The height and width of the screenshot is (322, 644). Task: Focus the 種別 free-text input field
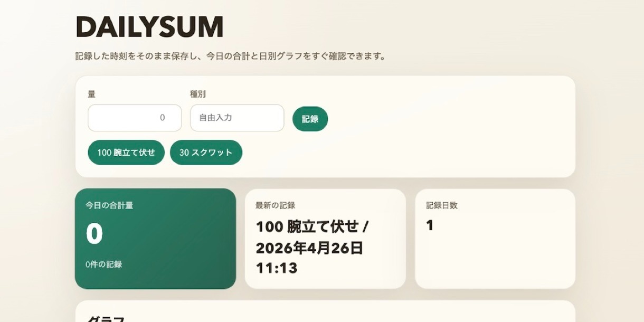tap(237, 118)
